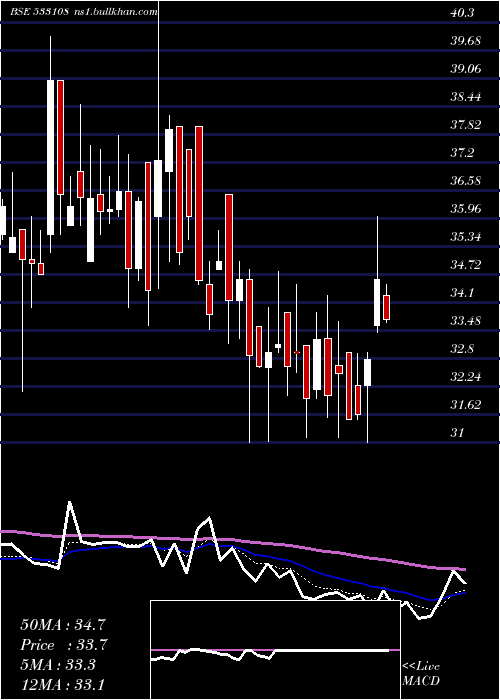500x700 pixels.
Task: Click the BSE ticker watermark text at top
Action: pos(84,12)
